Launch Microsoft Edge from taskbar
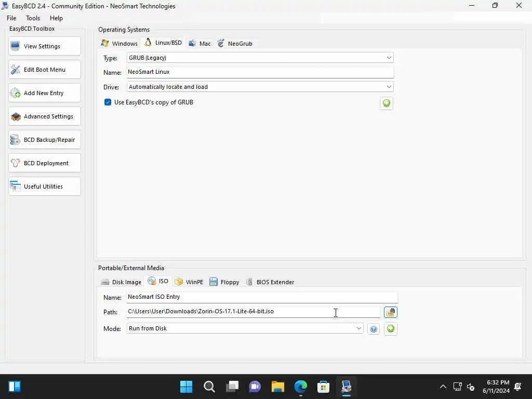532x399 pixels. (x=301, y=387)
